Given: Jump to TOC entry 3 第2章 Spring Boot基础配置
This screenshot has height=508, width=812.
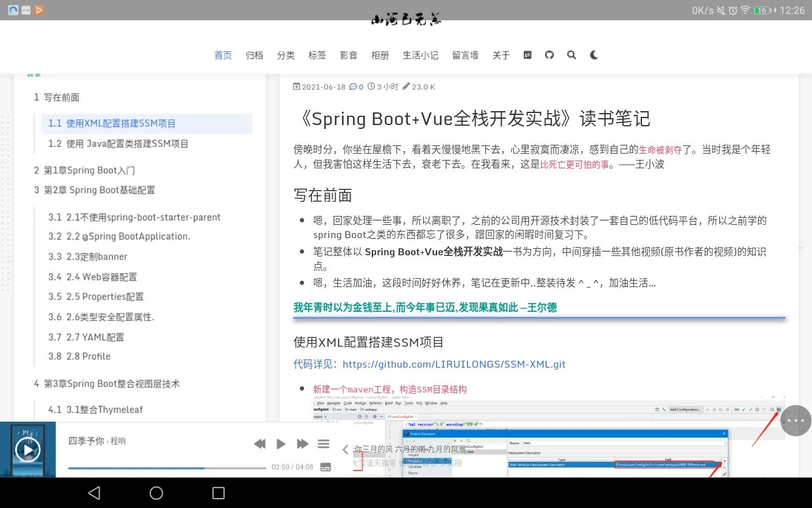Looking at the screenshot, I should pos(95,190).
